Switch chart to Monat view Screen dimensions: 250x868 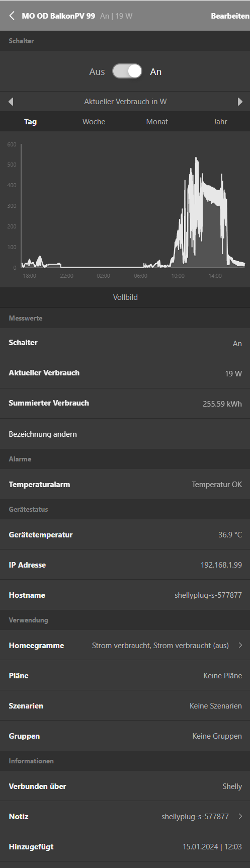click(x=157, y=122)
